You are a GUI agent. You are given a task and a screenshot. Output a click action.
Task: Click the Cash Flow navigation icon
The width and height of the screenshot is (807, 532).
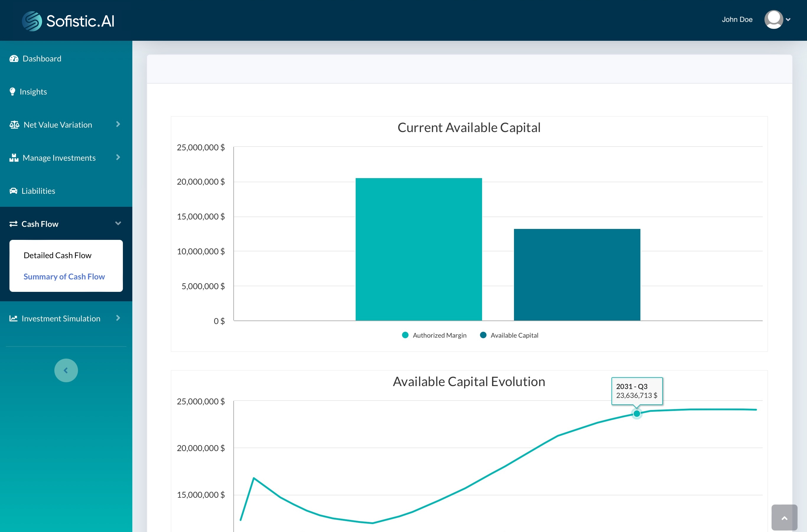13,223
